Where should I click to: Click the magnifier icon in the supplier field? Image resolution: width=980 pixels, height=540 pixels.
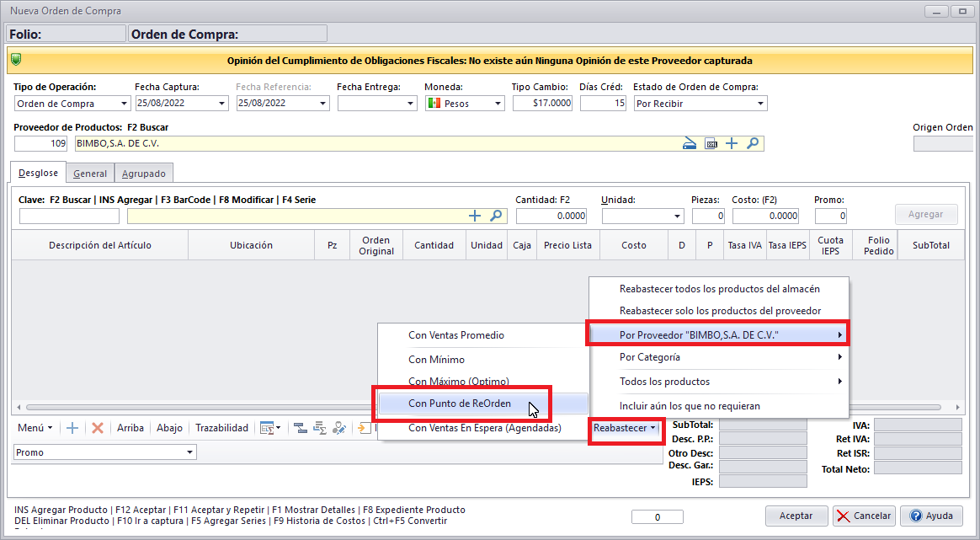[752, 143]
